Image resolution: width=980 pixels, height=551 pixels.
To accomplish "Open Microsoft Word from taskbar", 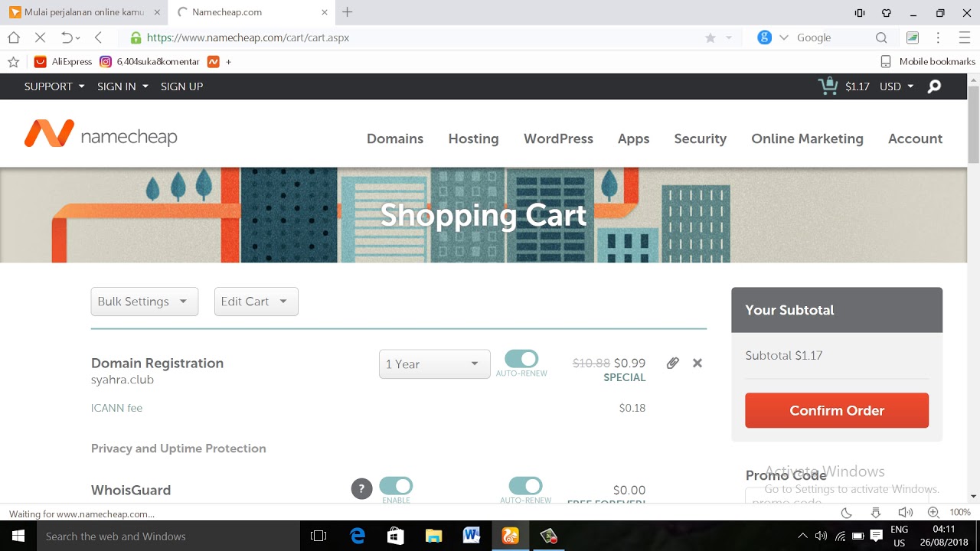I will coord(472,536).
